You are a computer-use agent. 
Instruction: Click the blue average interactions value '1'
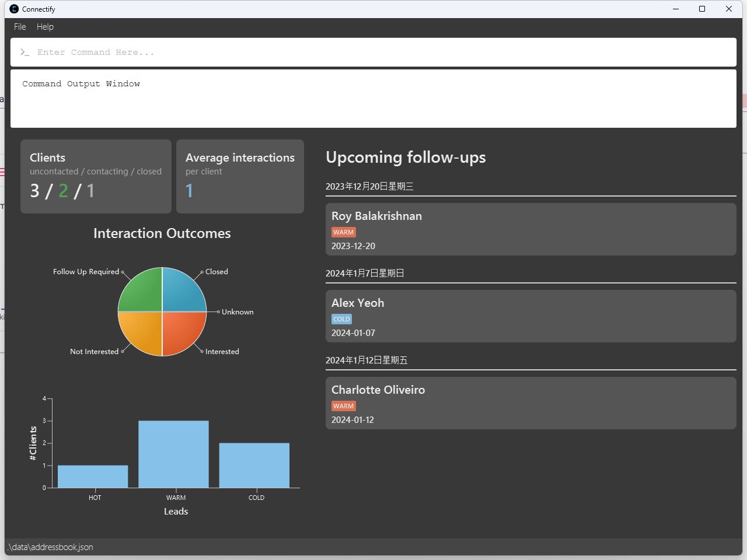tap(189, 191)
